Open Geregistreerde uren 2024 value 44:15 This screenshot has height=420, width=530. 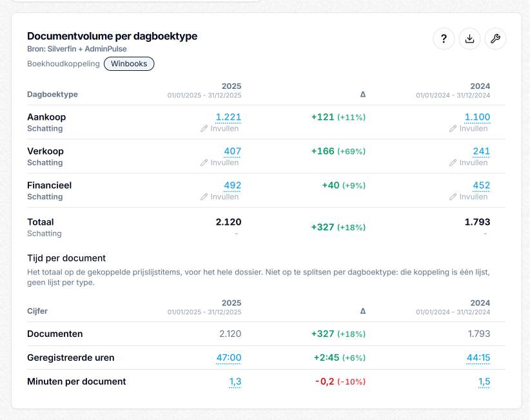478,358
